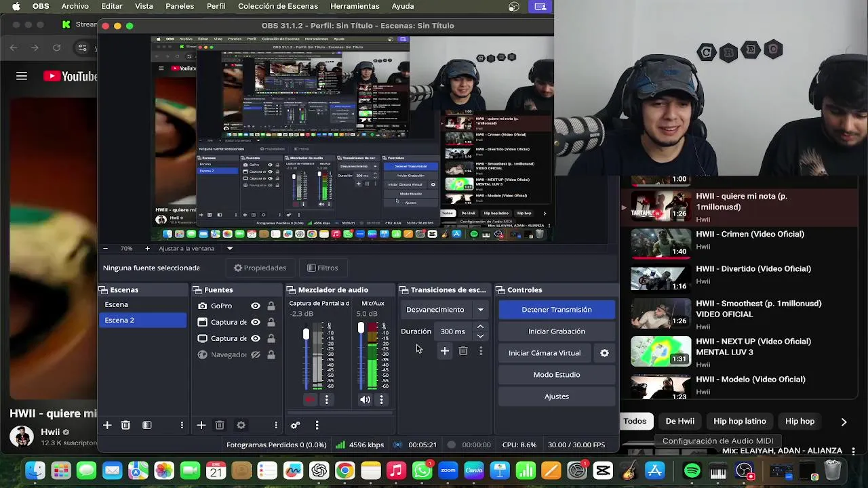Toggle lock on first Captura de source
Image resolution: width=868 pixels, height=488 pixels.
(x=271, y=322)
